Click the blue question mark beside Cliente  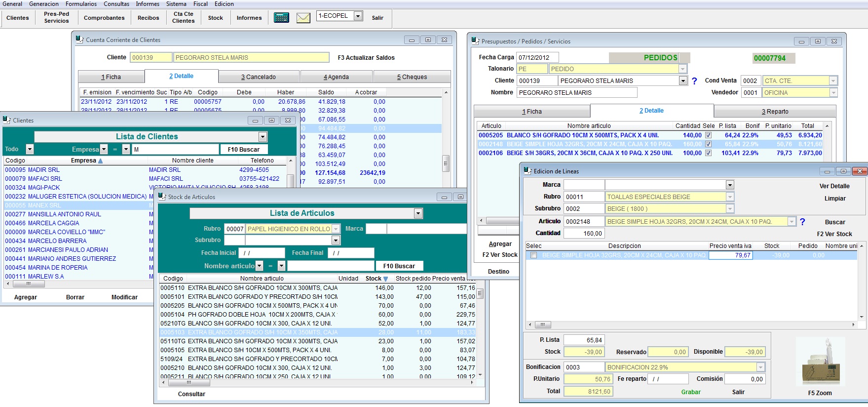point(694,81)
